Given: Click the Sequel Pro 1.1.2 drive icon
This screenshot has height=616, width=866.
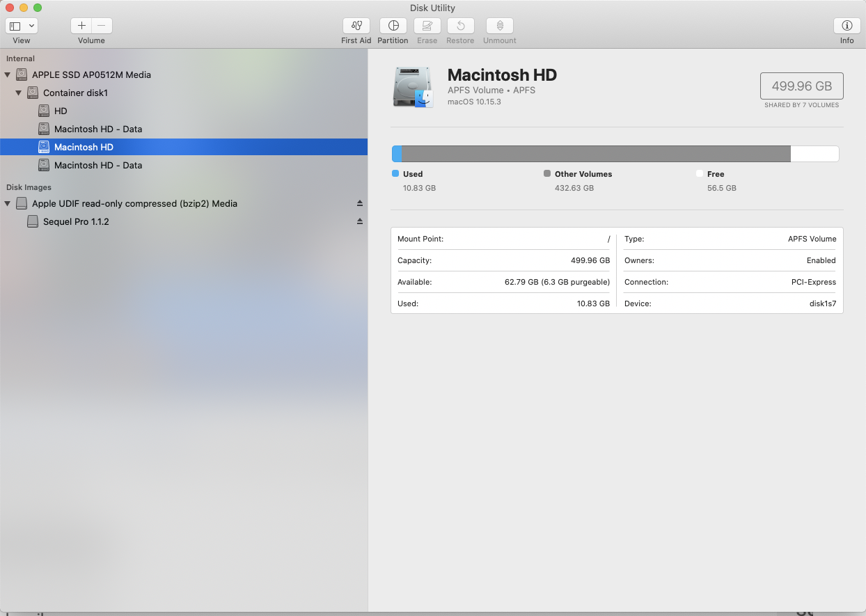Looking at the screenshot, I should [32, 222].
